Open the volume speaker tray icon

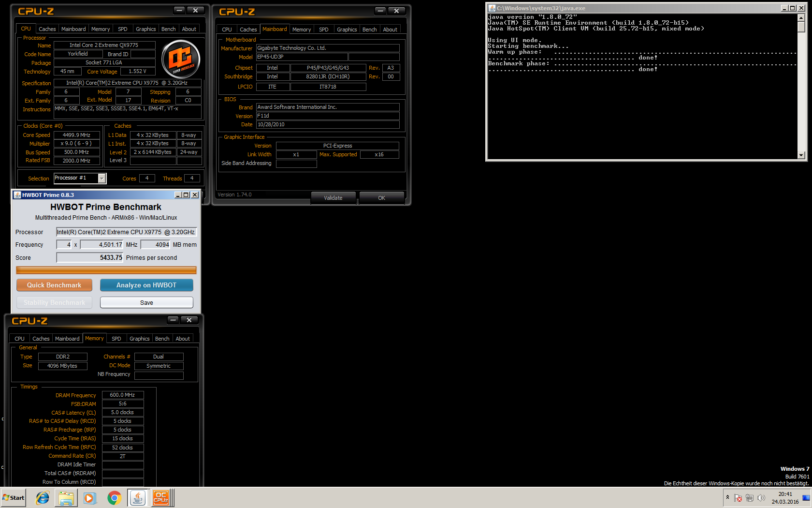761,498
